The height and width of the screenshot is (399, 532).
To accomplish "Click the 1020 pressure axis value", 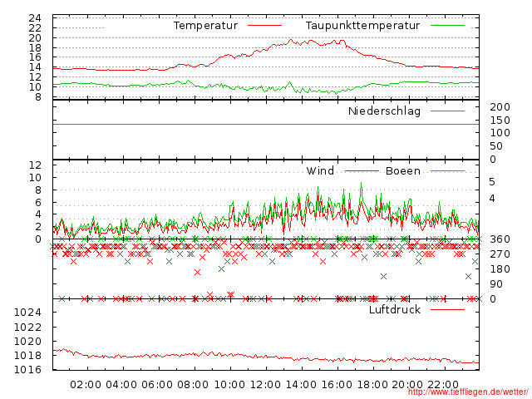I will 27,342.
